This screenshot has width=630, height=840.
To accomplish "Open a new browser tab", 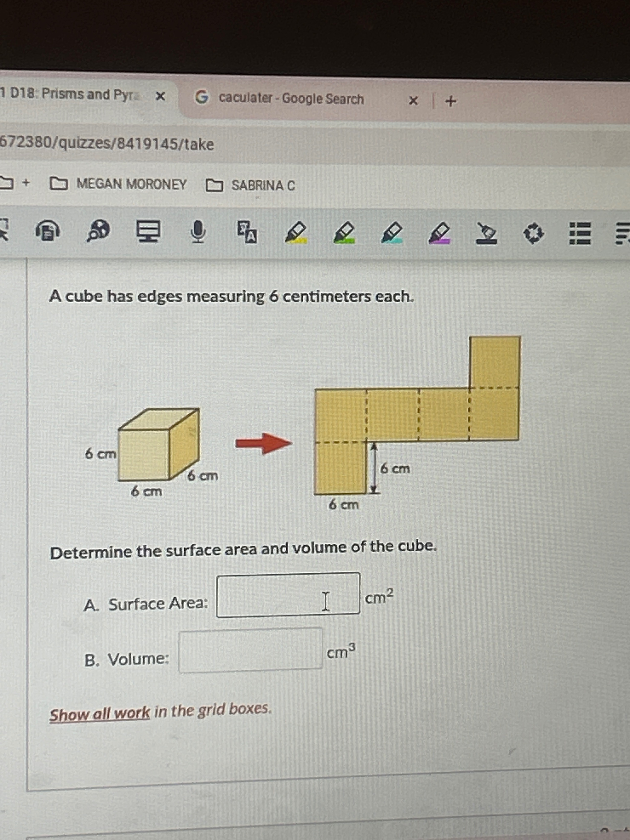I will click(x=451, y=101).
